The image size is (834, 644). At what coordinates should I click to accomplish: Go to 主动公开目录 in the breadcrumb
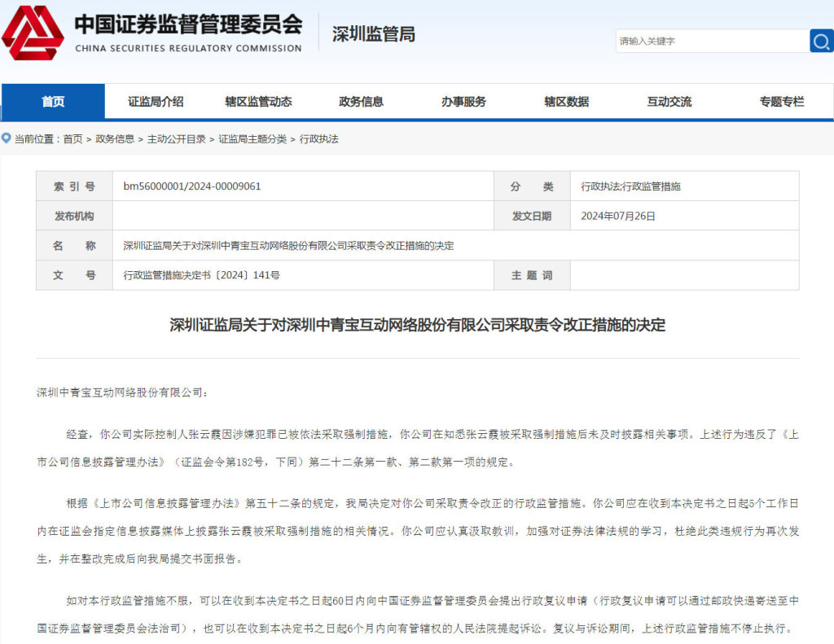click(177, 139)
